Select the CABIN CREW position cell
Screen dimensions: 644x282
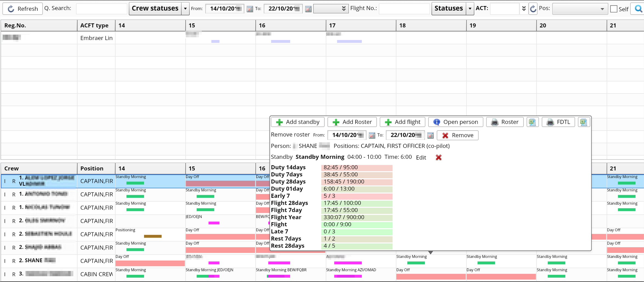(x=96, y=274)
